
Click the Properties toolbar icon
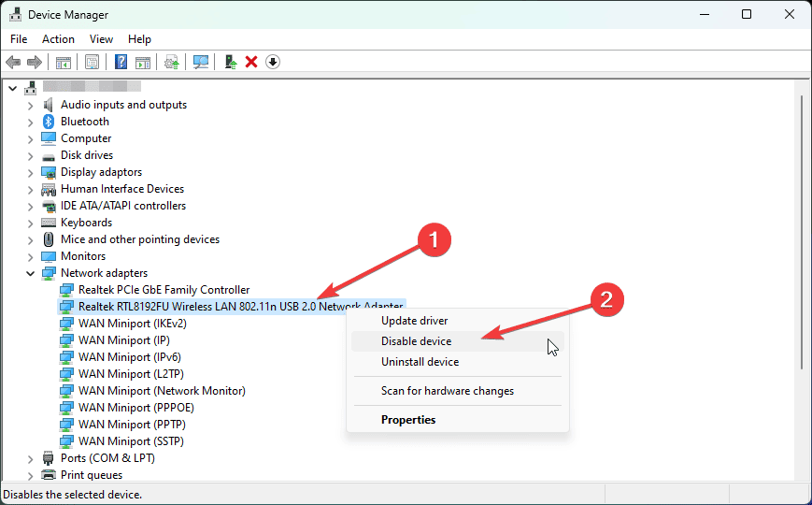click(x=93, y=62)
